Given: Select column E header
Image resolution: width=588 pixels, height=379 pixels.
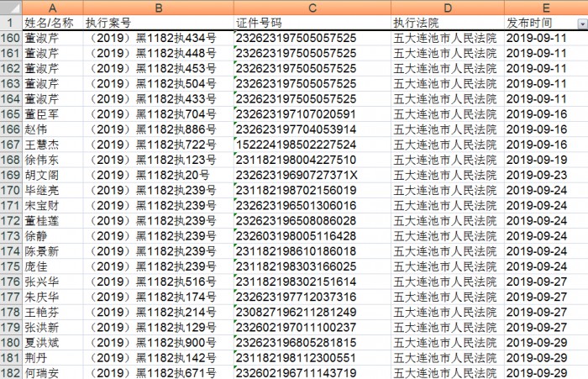Looking at the screenshot, I should tap(546, 8).
